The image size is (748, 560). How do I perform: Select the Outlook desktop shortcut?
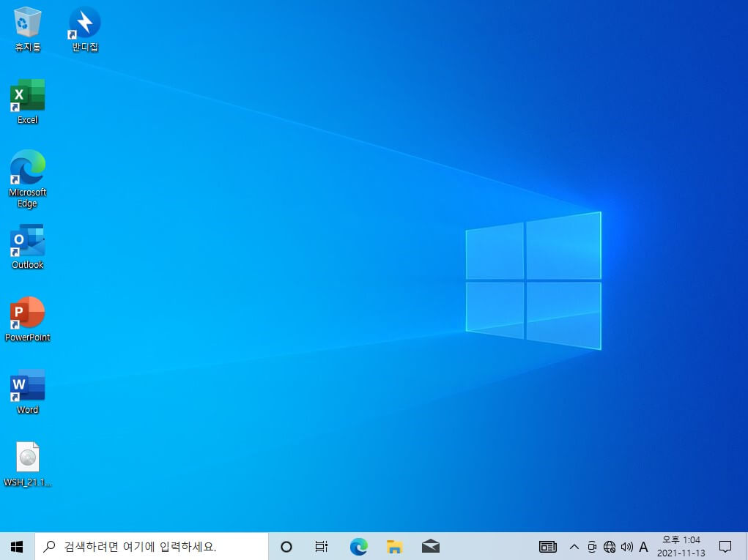[x=28, y=247]
